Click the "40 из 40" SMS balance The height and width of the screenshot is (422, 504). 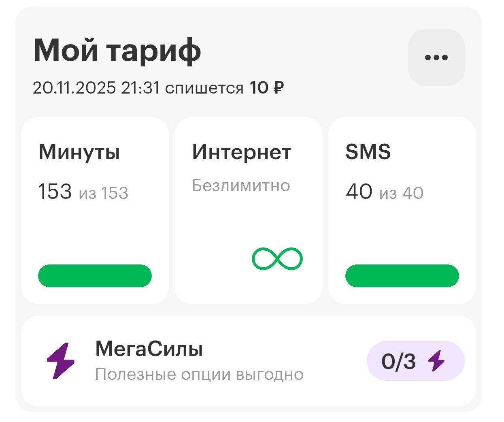385,192
